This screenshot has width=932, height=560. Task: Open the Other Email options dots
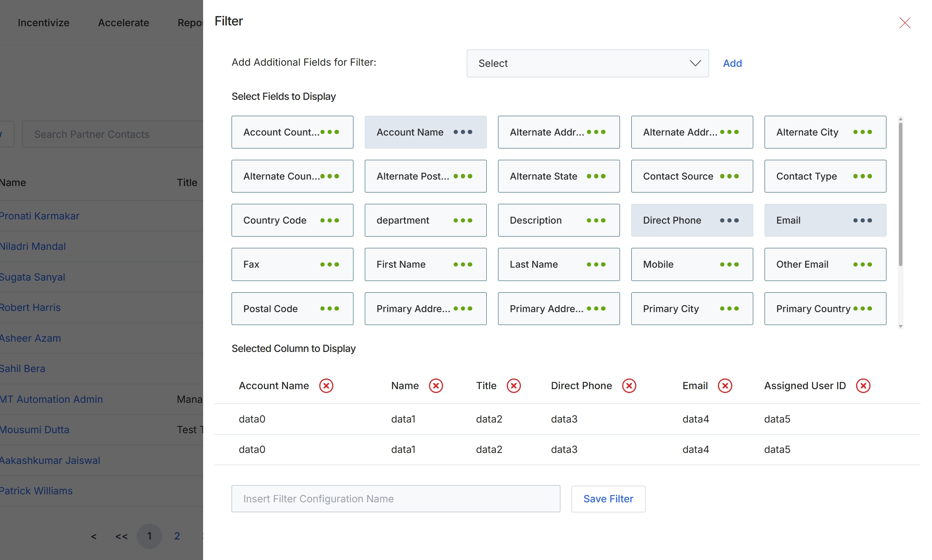pos(862,265)
